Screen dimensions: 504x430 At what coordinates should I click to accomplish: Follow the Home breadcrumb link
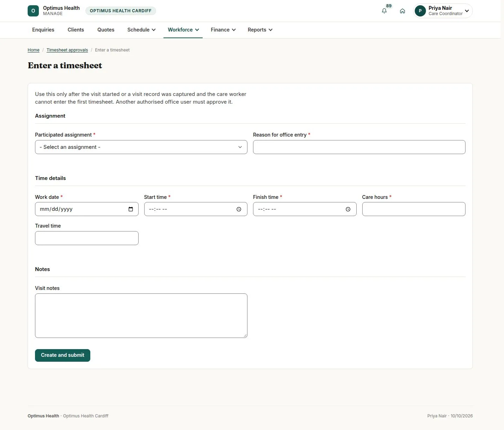34,50
